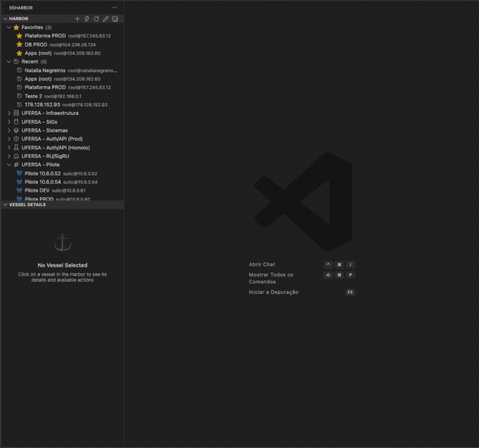The height and width of the screenshot is (448, 479).
Task: Expand UFERSA - RU/SigRU group
Action: 9,157
